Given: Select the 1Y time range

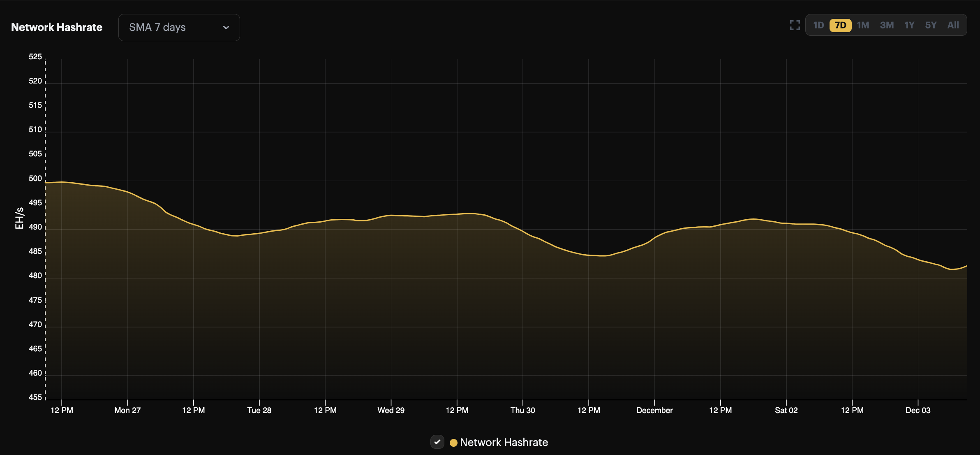Looking at the screenshot, I should (x=909, y=25).
